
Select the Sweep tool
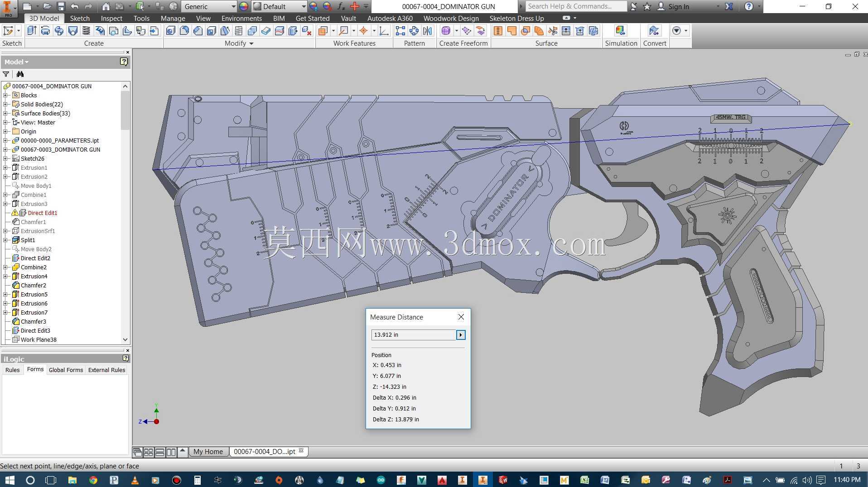[59, 31]
